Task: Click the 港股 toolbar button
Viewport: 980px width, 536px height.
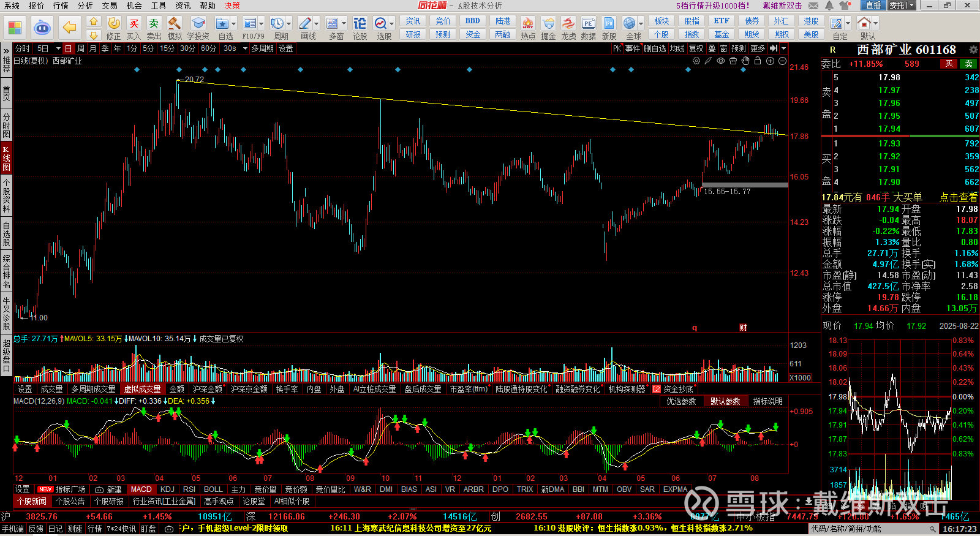Action: [811, 21]
